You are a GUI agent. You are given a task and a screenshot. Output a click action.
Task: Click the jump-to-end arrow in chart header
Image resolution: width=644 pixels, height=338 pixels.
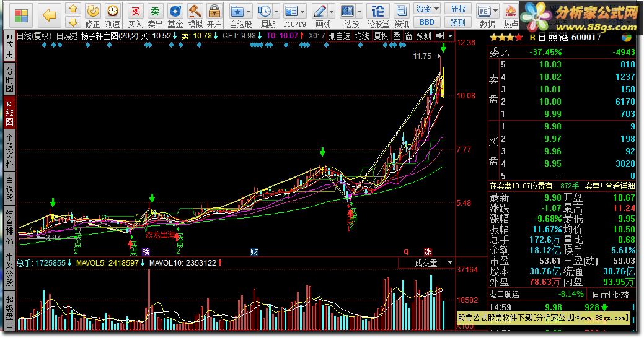coord(440,36)
